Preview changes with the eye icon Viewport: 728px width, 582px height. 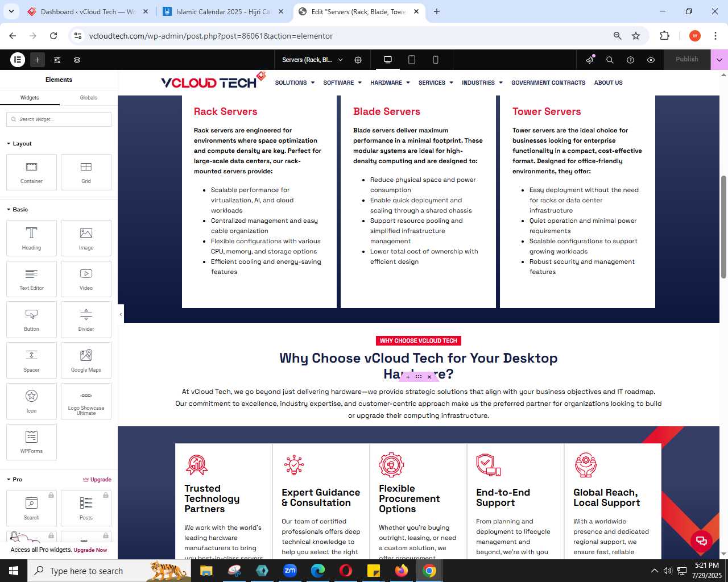651,60
